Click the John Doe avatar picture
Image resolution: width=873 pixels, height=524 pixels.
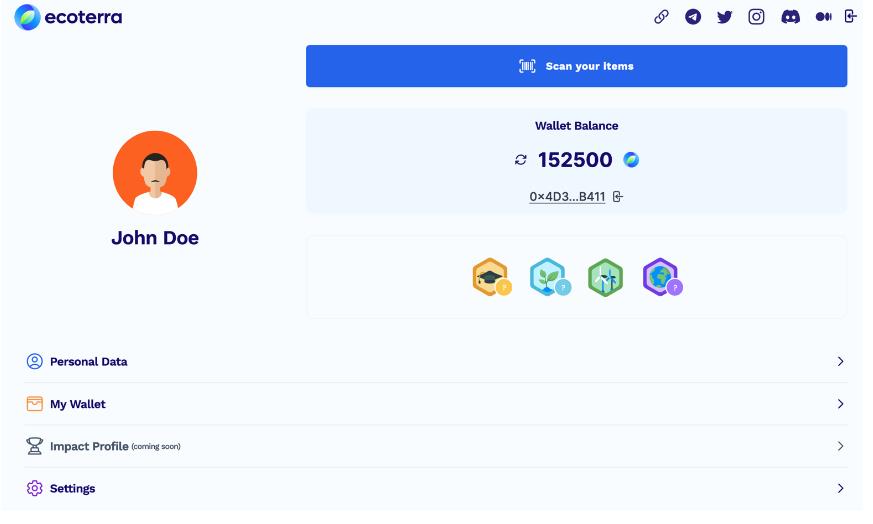tap(155, 173)
